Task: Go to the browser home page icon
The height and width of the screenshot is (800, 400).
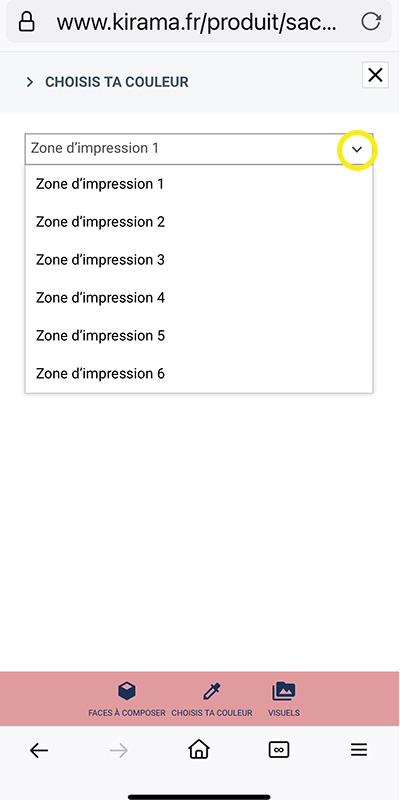Action: coord(199,749)
